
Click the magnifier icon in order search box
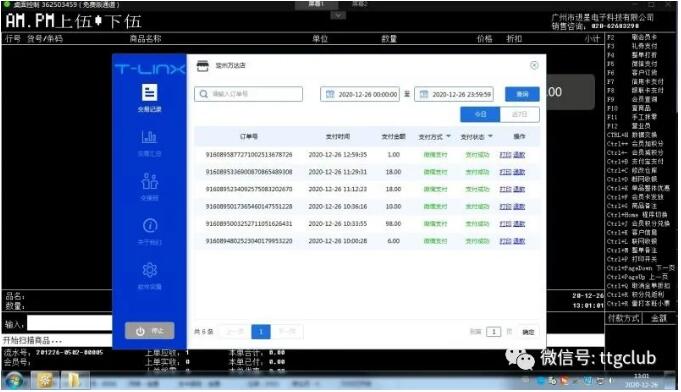tap(203, 94)
